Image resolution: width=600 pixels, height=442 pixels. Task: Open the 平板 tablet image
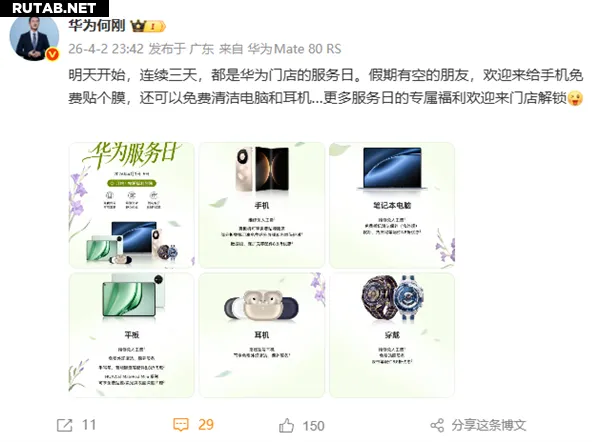132,335
